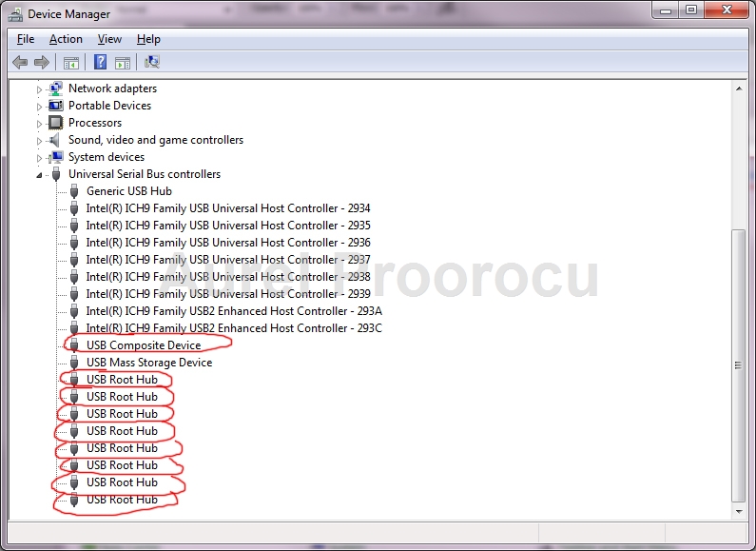Click the Sound controllers speaker icon
Screen dimensions: 756x551
pyautogui.click(x=55, y=140)
